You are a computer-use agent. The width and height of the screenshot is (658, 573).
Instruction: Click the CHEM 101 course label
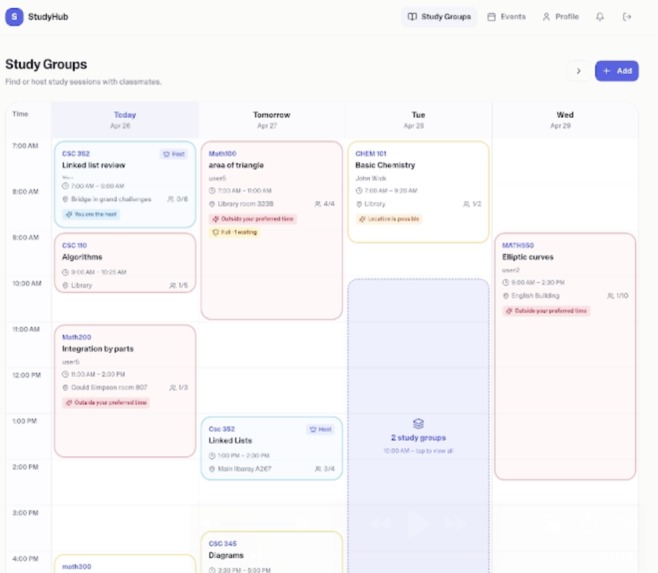[371, 154]
